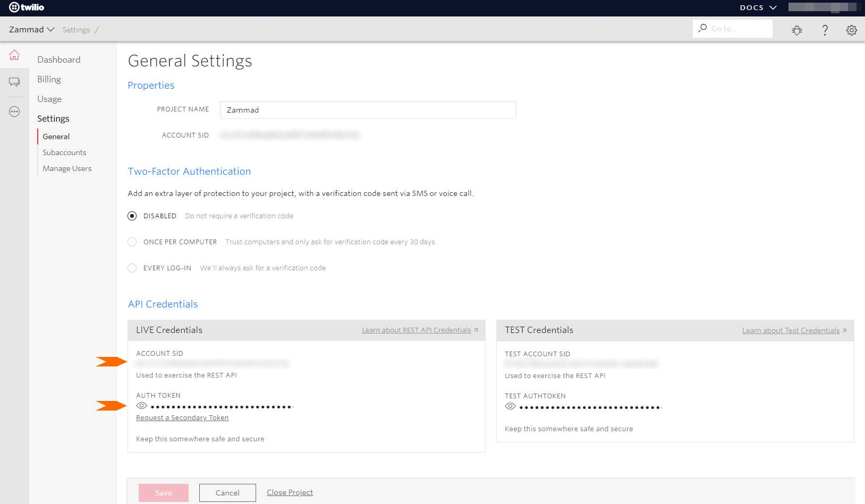865x504 pixels.
Task: Reveal the TEST AUTHTOKEN with eye icon
Action: 510,406
